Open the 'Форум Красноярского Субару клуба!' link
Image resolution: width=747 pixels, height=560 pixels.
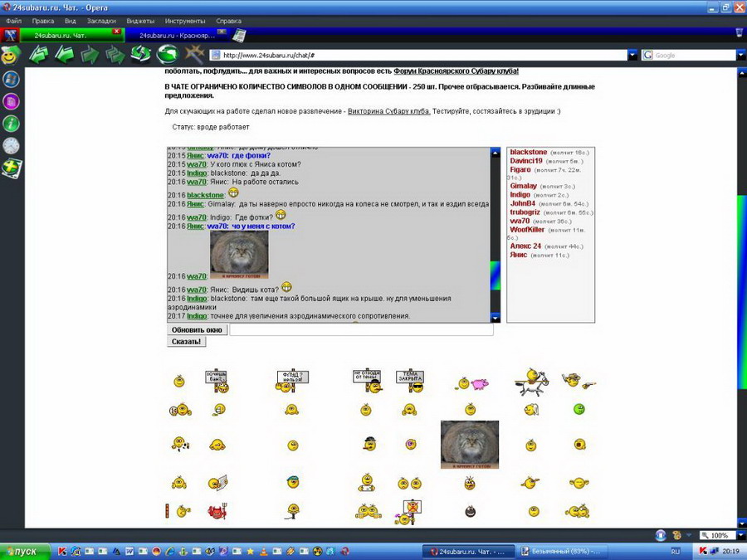click(456, 71)
